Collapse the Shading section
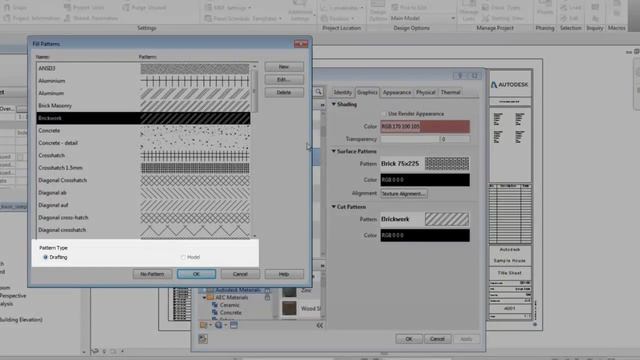This screenshot has width=640, height=360. click(333, 104)
